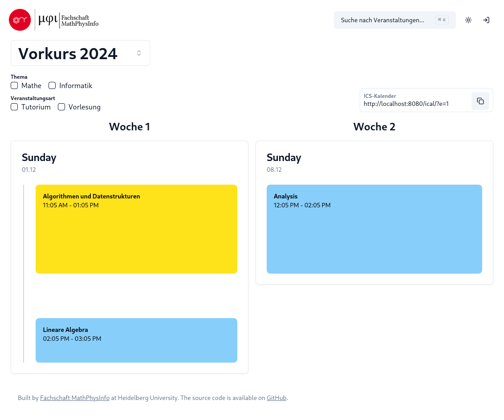Click the login arrow icon
The height and width of the screenshot is (420, 504).
(x=486, y=20)
